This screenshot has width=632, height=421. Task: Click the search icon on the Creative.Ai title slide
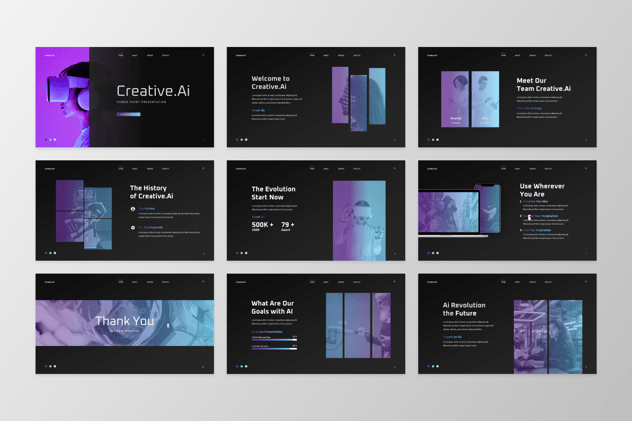[x=203, y=55]
